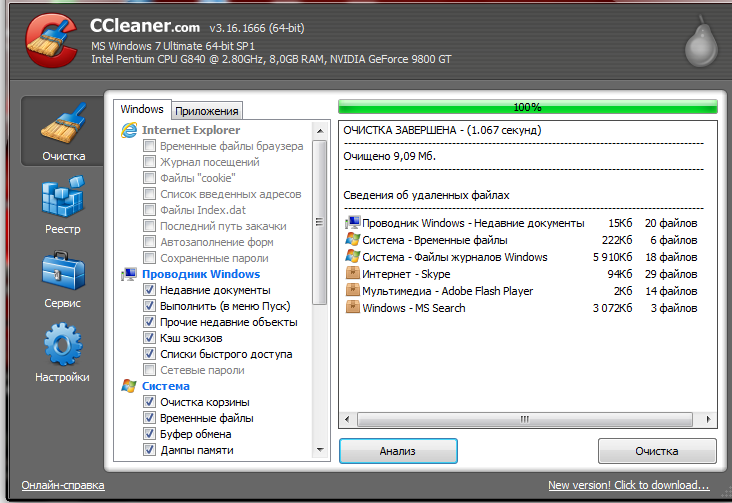The image size is (732, 503).
Task: Uncheck Недавние документы checkbox
Action: point(149,290)
